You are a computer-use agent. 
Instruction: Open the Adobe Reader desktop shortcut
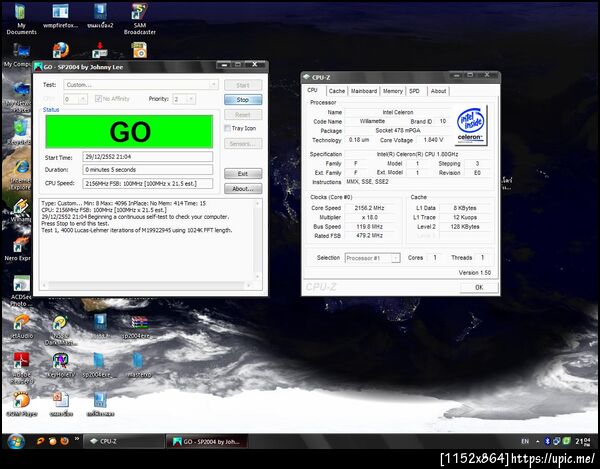[x=21, y=367]
